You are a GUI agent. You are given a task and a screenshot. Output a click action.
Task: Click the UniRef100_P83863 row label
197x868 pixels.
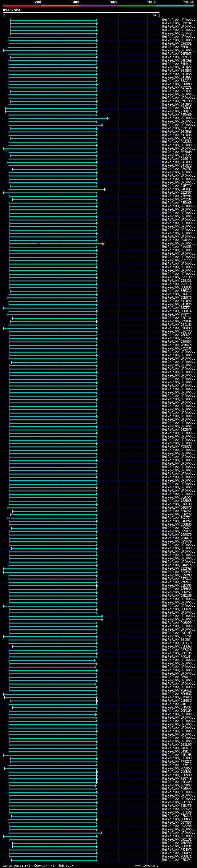click(x=177, y=768)
